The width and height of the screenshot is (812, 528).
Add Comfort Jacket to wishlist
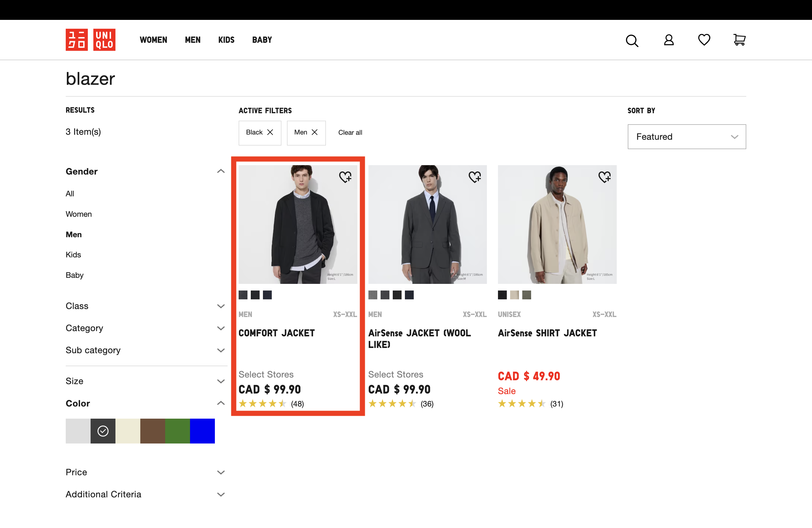345,177
